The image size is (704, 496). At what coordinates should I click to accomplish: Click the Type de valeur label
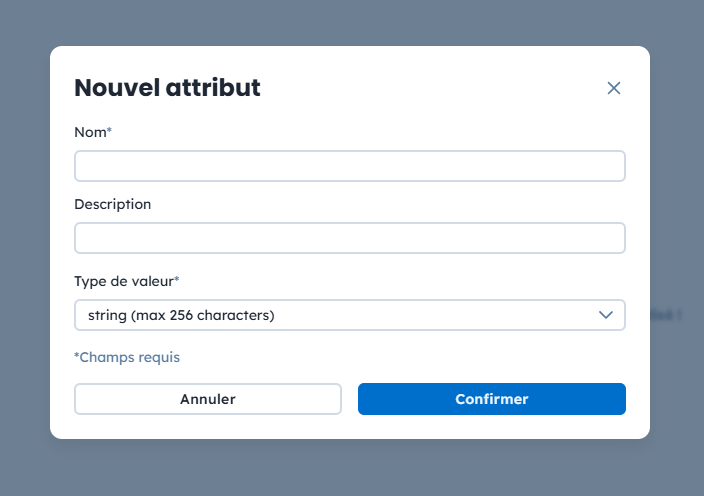click(x=123, y=281)
